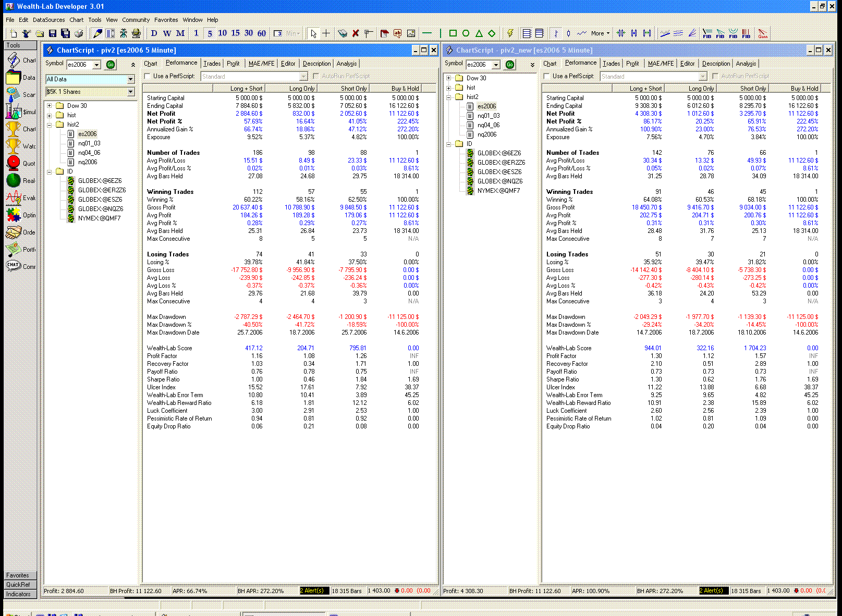The height and width of the screenshot is (616, 842).
Task: Collapse the ID folder in piv2 tree
Action: (x=50, y=171)
